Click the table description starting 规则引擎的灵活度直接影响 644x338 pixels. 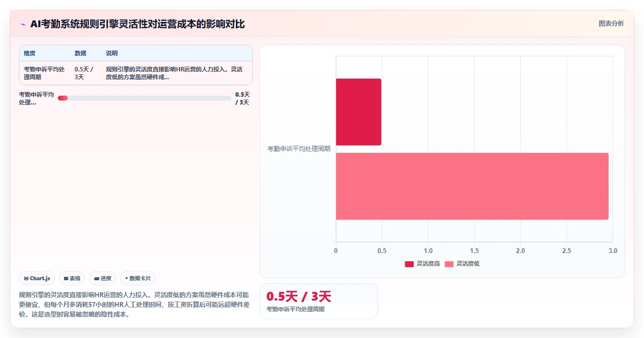174,73
